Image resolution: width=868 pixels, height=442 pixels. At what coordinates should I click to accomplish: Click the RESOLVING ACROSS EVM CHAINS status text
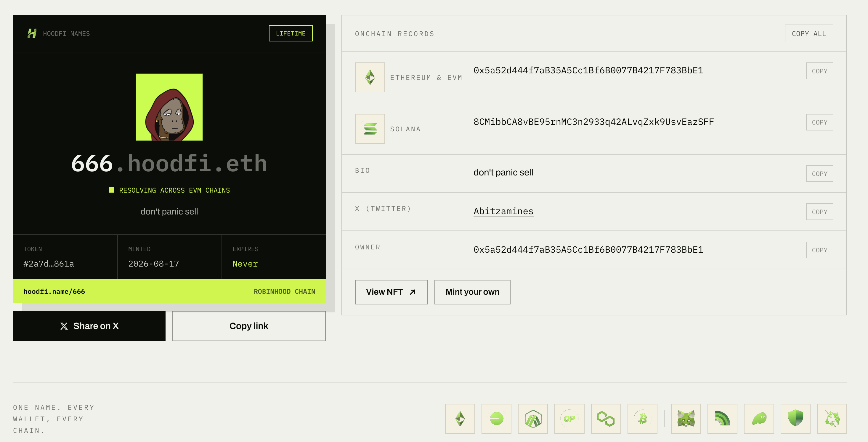coord(174,190)
